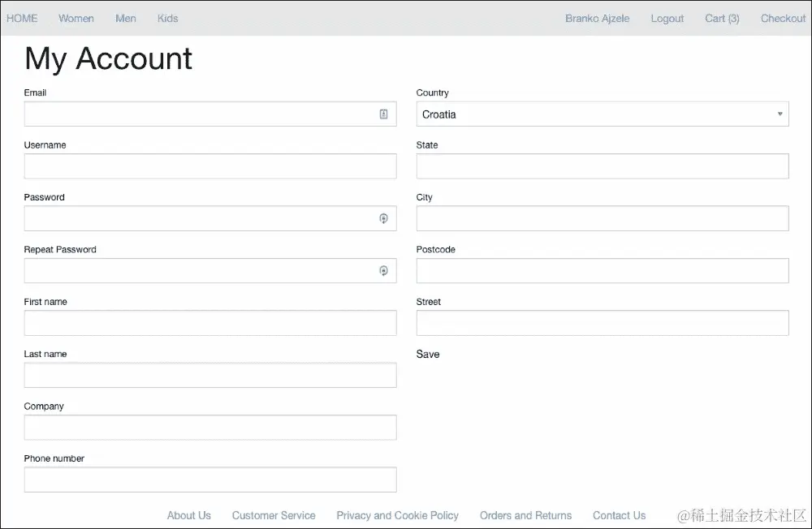Open the Men category menu item
The image size is (812, 529).
coord(126,19)
